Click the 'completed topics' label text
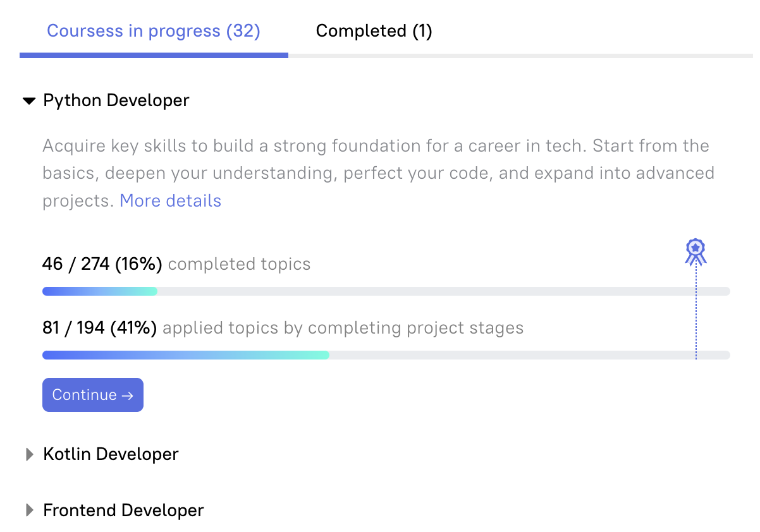The image size is (760, 532). point(239,264)
